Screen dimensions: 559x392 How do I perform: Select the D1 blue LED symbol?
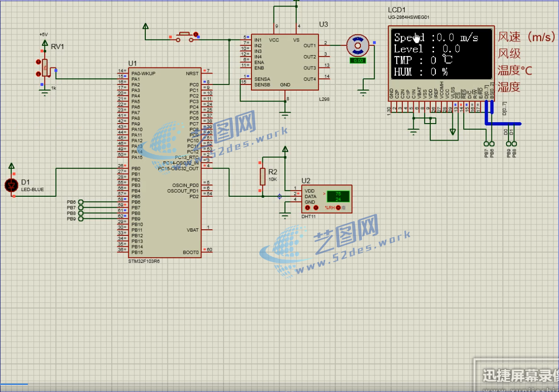click(11, 185)
